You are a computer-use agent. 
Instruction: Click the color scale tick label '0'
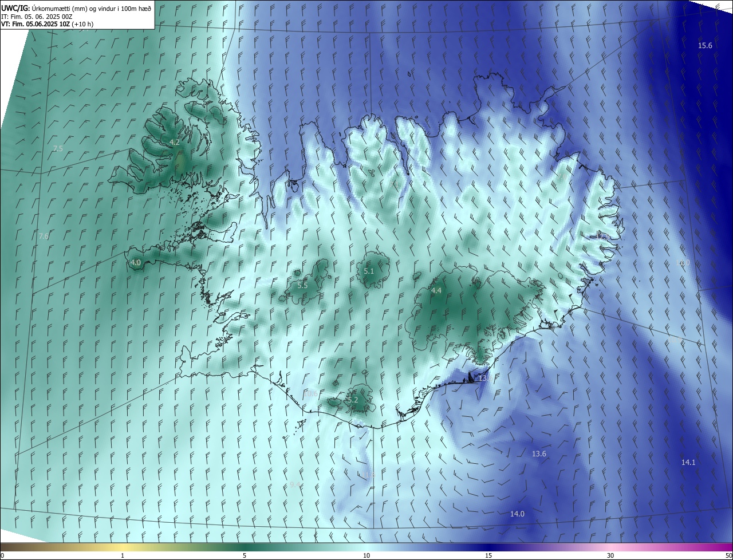(2, 556)
